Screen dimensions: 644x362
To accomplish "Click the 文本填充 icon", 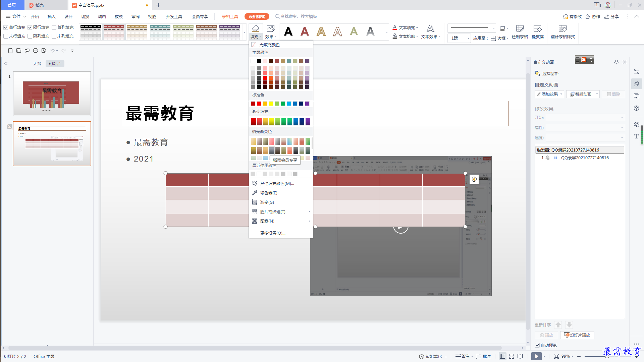I will (x=395, y=27).
